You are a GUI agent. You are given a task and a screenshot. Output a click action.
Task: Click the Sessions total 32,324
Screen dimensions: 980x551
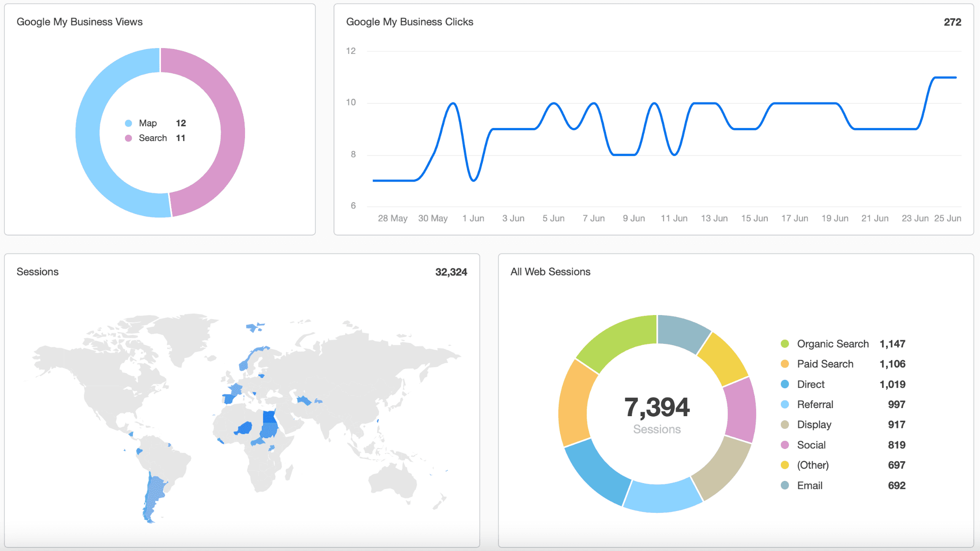[451, 272]
